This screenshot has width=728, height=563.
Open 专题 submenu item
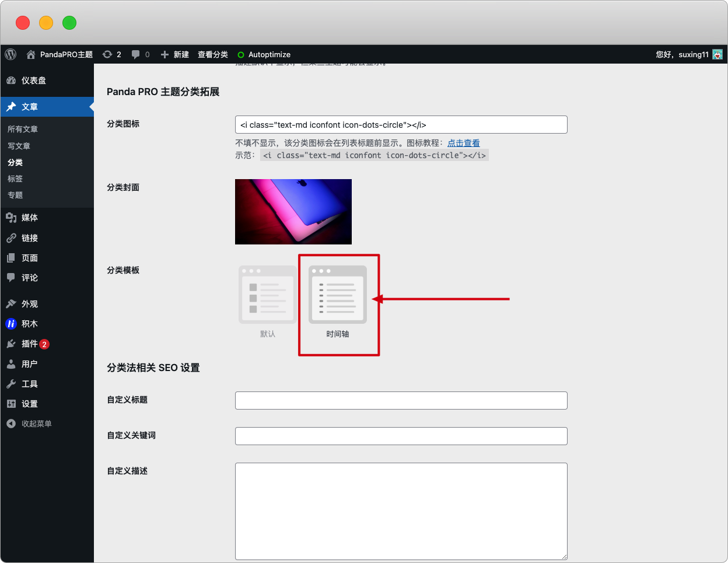(15, 195)
